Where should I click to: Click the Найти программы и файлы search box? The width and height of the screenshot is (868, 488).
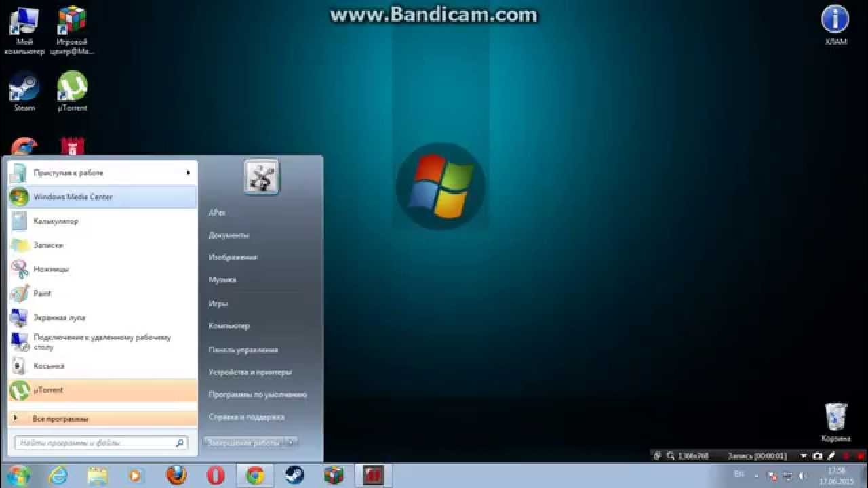point(101,443)
